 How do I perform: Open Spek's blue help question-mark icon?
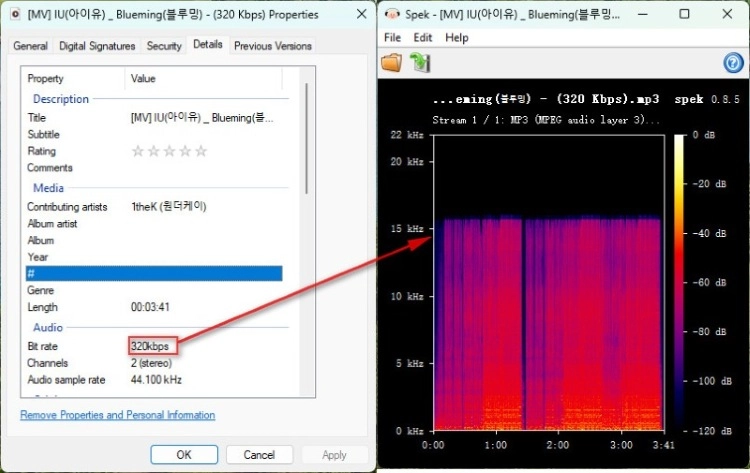733,63
